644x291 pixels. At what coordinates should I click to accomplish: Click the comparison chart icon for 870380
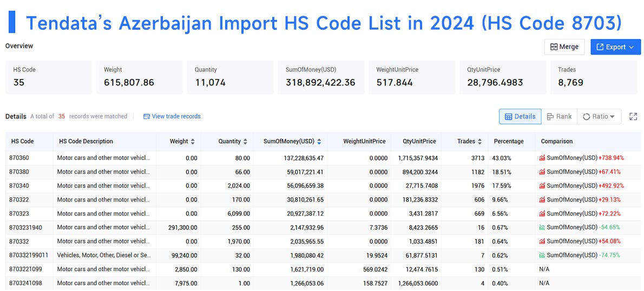[542, 171]
